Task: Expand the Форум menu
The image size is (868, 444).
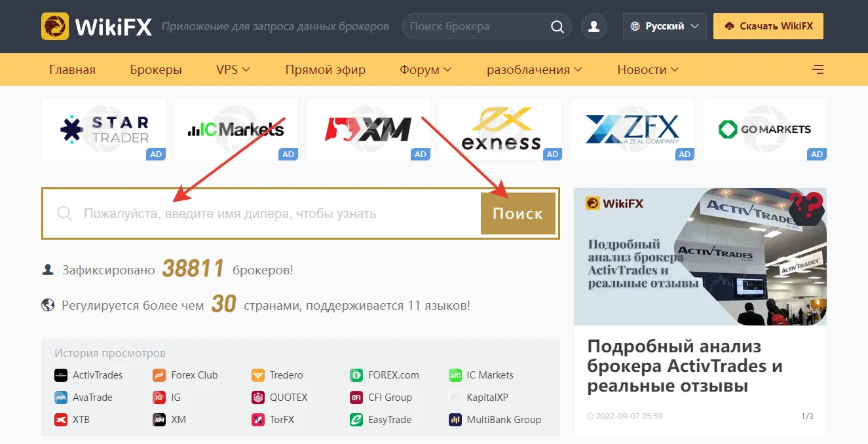Action: (425, 69)
